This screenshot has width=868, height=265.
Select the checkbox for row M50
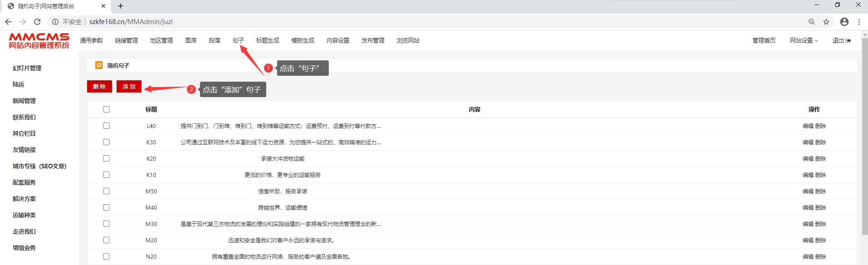tap(106, 191)
